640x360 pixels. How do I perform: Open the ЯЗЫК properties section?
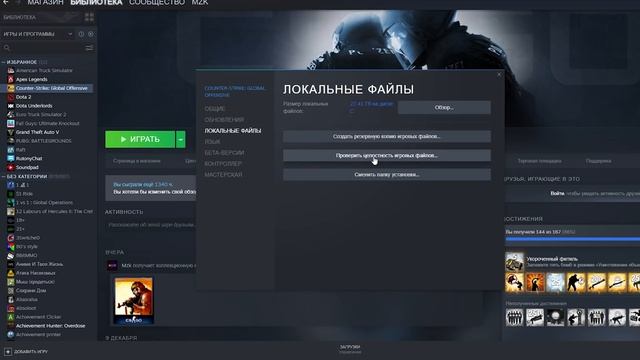click(x=212, y=142)
